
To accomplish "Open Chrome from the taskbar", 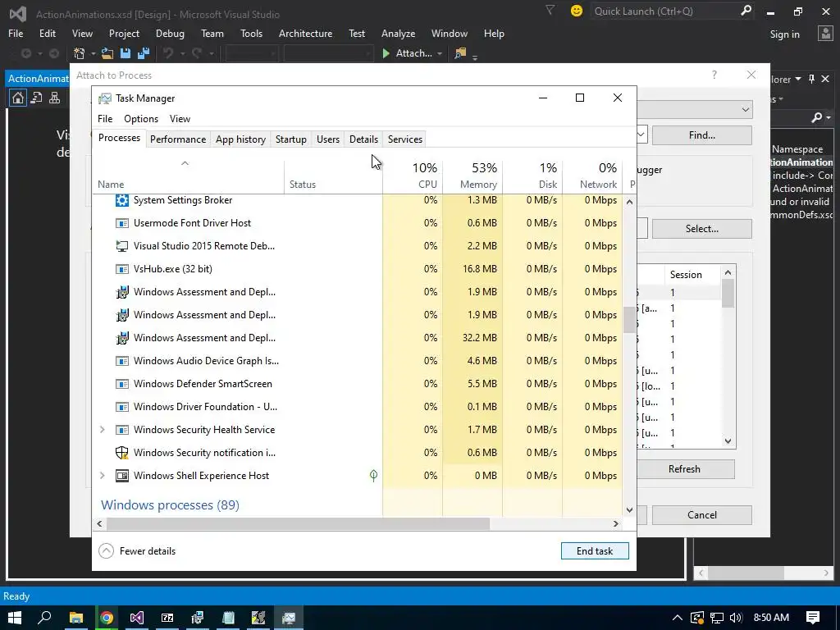I will (107, 618).
